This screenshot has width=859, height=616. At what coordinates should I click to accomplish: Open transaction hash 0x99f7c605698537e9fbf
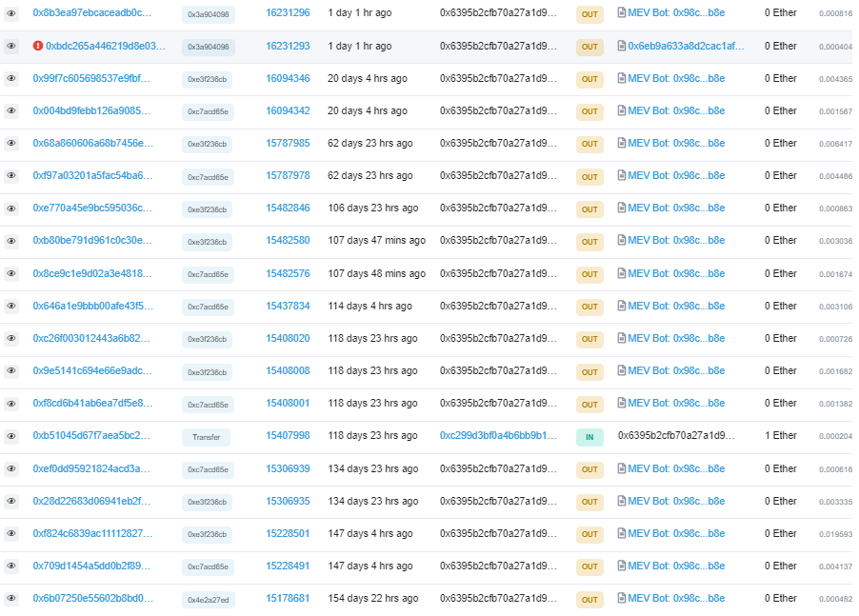click(90, 78)
